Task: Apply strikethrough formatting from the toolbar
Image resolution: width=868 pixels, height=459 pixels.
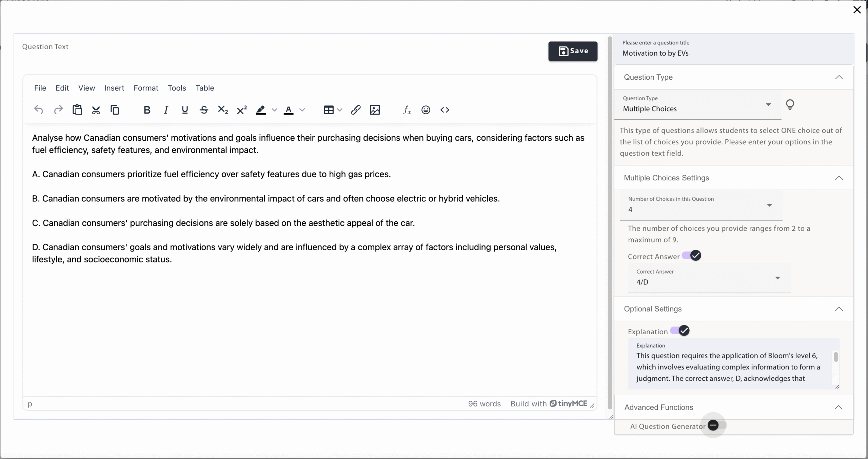Action: [x=204, y=110]
